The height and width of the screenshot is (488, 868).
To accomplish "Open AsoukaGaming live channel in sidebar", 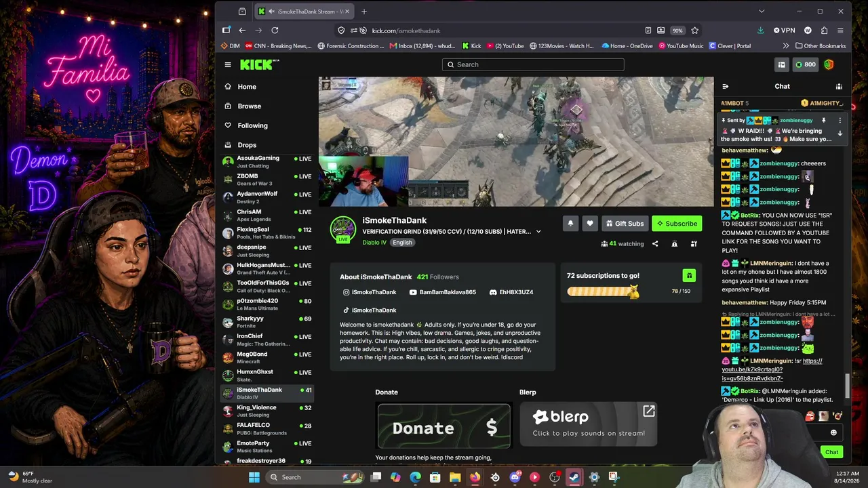I will pyautogui.click(x=267, y=162).
